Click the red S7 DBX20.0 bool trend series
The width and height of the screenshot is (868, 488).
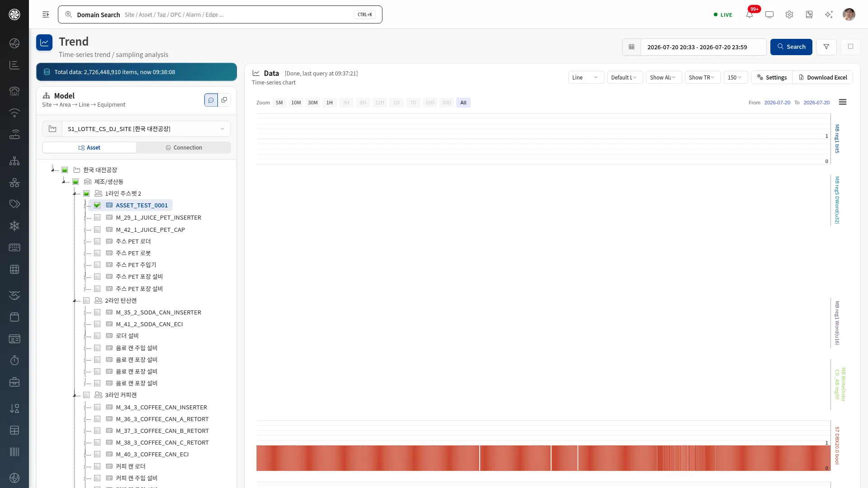pos(542,458)
